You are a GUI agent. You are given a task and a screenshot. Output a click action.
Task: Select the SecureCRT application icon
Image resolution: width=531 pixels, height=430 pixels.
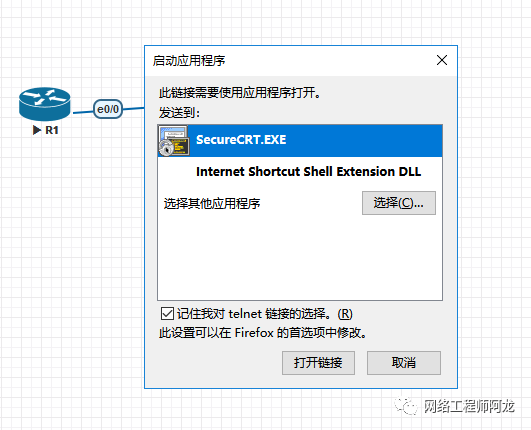click(173, 141)
